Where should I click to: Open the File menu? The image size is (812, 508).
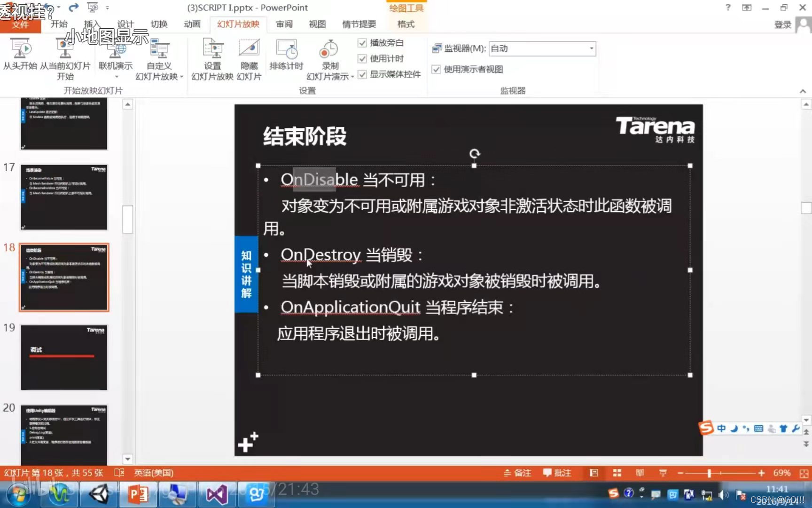click(21, 25)
